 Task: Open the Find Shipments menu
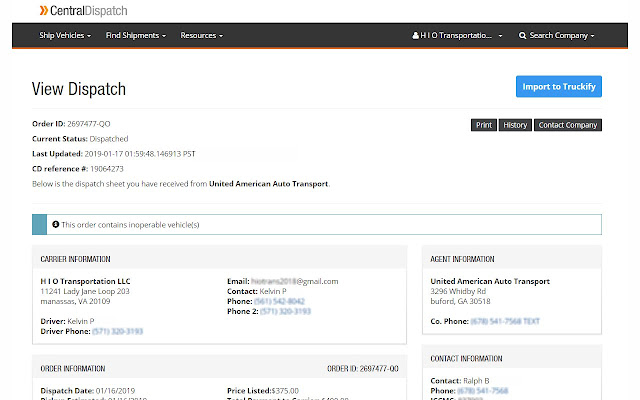tap(136, 36)
